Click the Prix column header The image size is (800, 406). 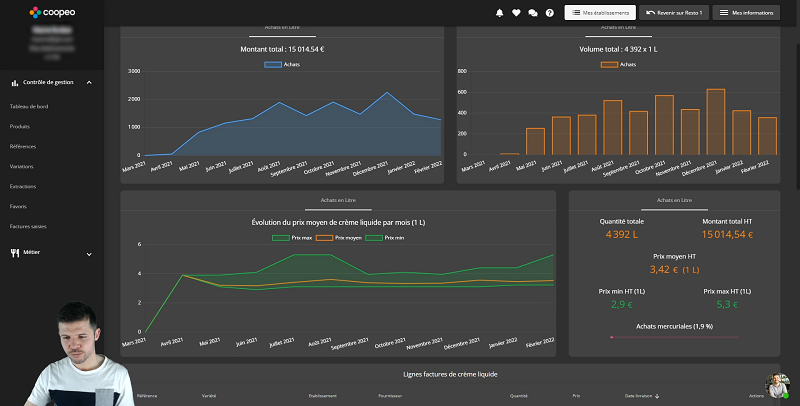[576, 396]
